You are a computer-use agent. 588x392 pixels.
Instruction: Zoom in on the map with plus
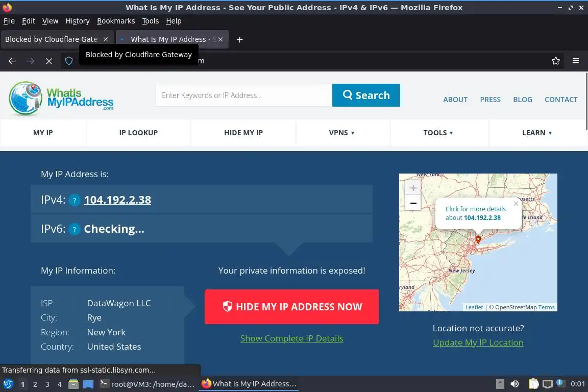(x=413, y=188)
